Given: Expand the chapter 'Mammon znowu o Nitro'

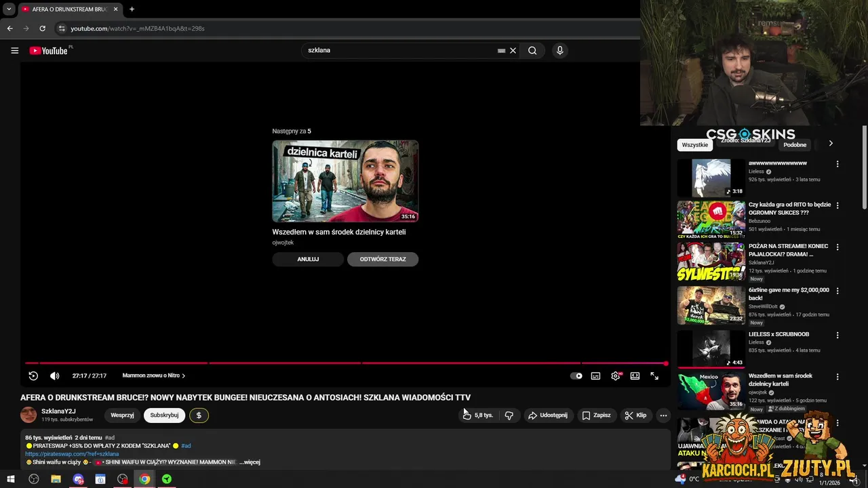Looking at the screenshot, I should pos(154,375).
